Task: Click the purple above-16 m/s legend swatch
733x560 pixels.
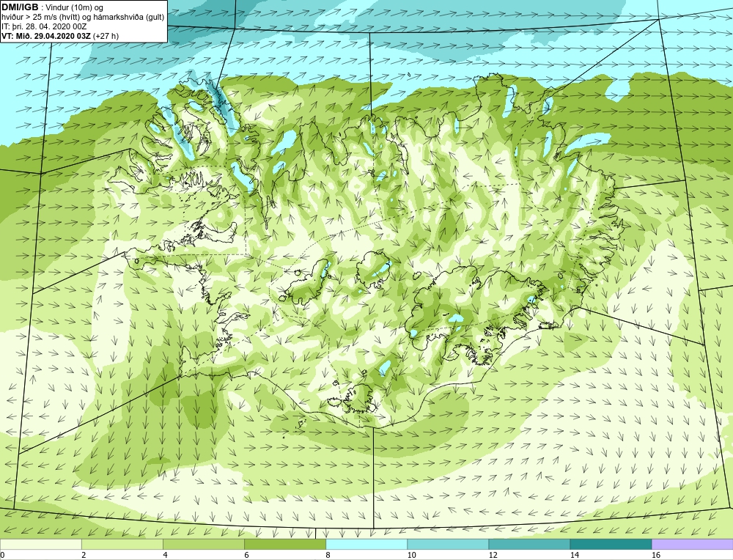Action: (x=693, y=544)
